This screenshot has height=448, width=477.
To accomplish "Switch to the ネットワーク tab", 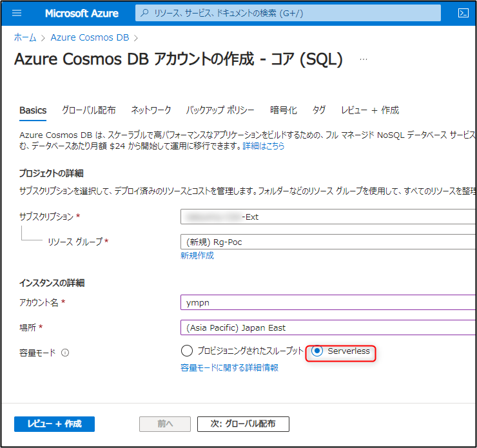I will (x=151, y=110).
